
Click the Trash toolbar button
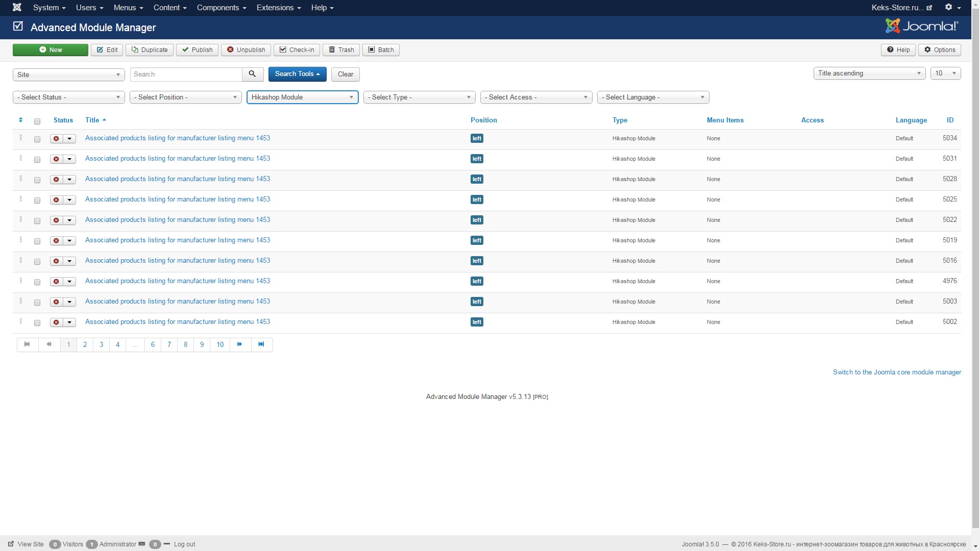point(341,50)
